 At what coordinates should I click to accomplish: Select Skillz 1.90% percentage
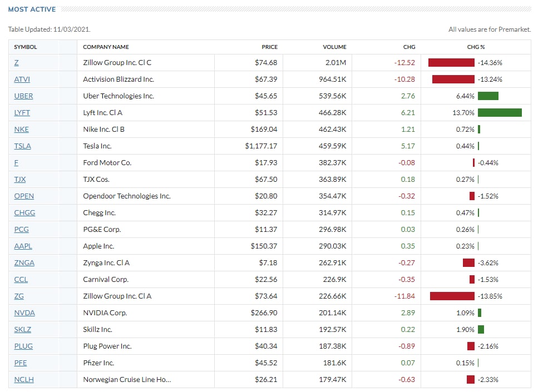[x=465, y=330]
